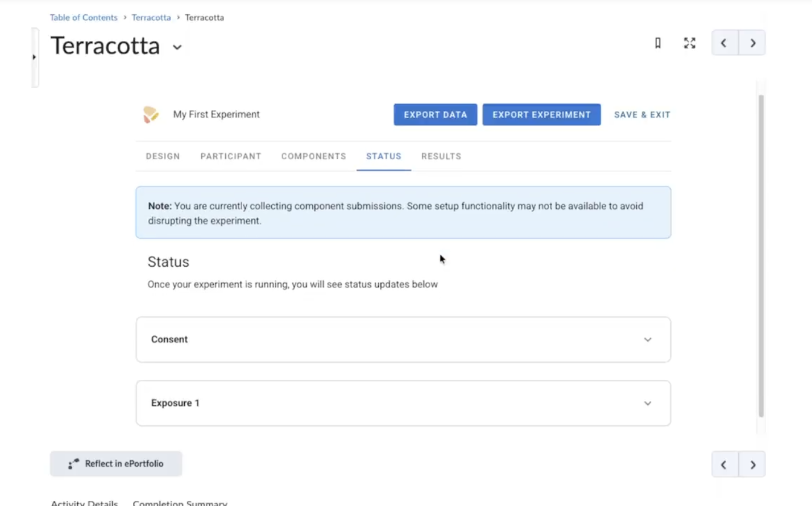This screenshot has width=812, height=506.
Task: Open the Terracotta title dropdown
Action: point(177,47)
